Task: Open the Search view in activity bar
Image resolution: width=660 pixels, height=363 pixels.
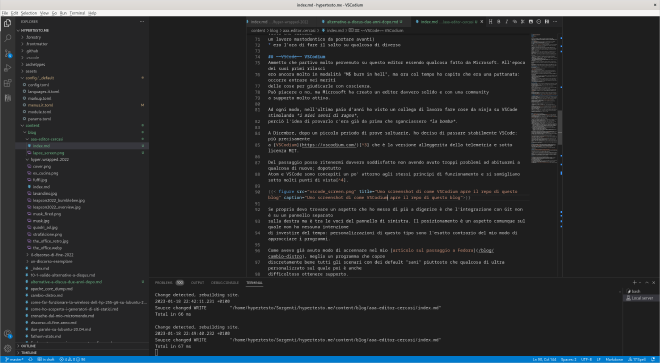Action: (8, 38)
